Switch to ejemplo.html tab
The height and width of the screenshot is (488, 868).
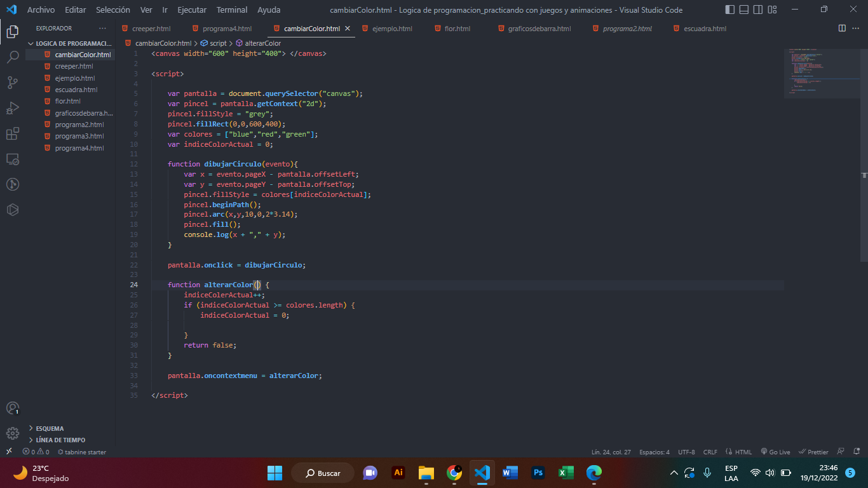tap(392, 29)
